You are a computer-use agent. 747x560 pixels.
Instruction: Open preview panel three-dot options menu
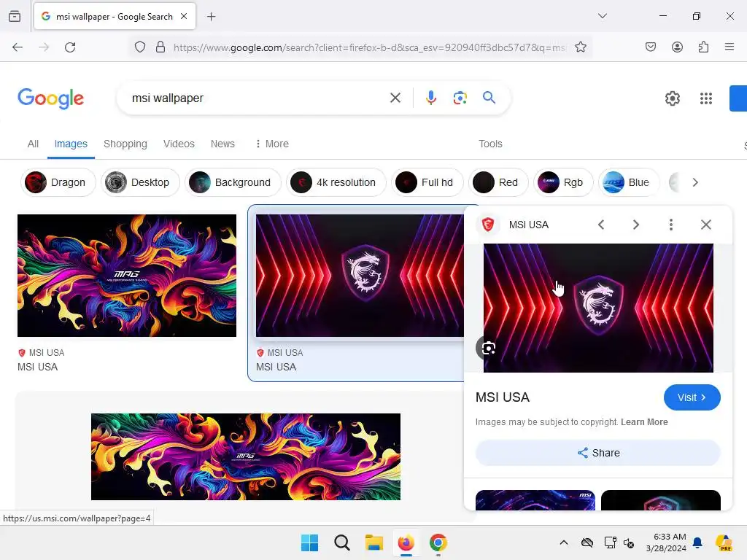tap(671, 225)
